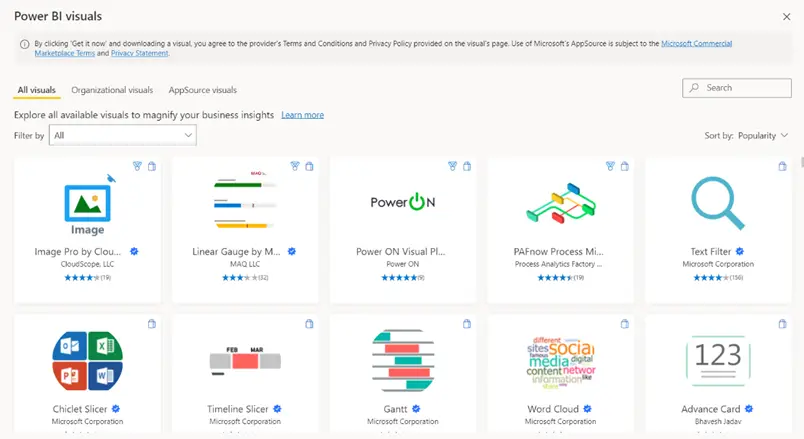
Task: Open the Learn more link
Action: point(302,115)
